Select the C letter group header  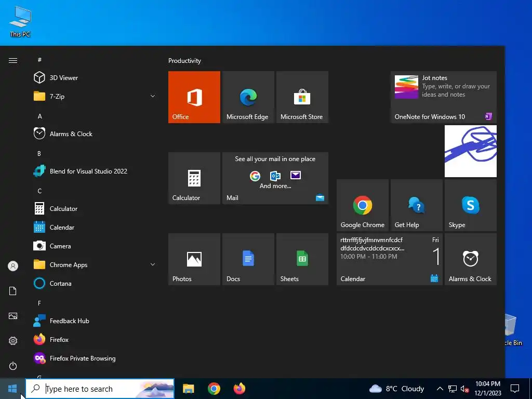coord(39,191)
